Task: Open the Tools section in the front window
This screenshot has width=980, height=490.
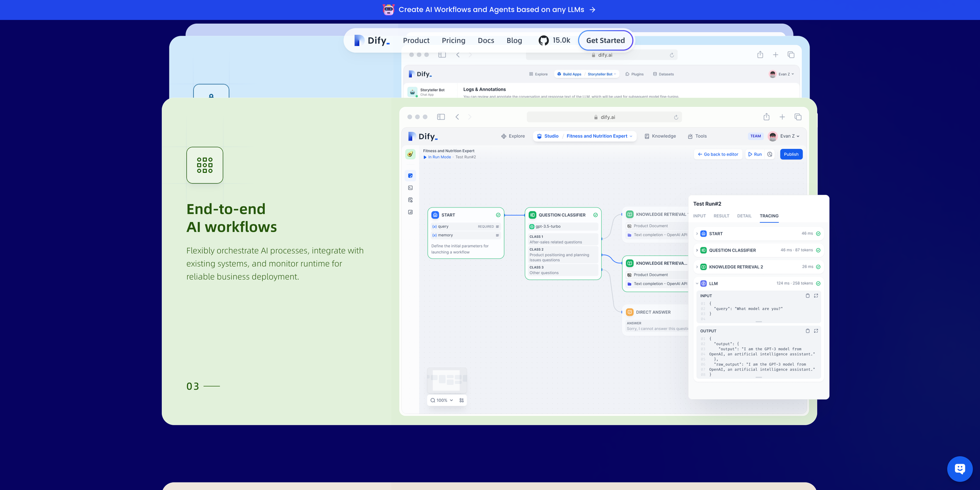Action: click(697, 136)
